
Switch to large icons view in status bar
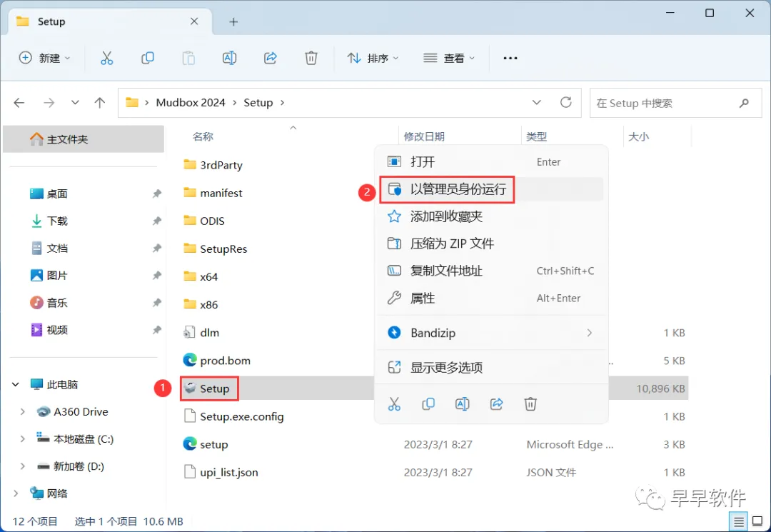(x=757, y=521)
